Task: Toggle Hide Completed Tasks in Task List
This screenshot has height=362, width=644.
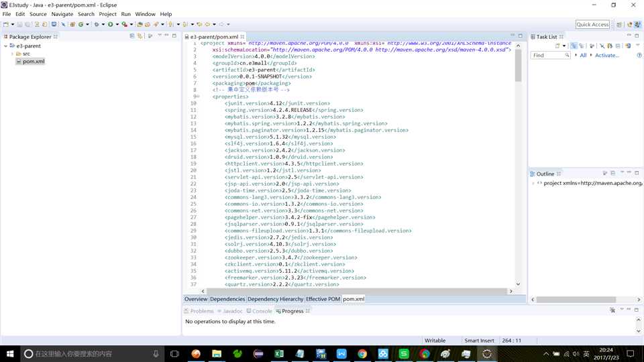Action: coord(602,46)
